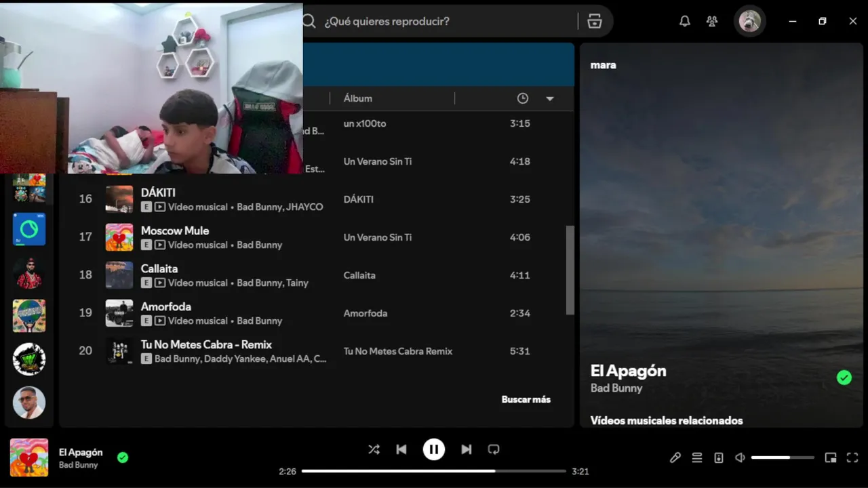Toggle shuffle playback

[x=374, y=449]
